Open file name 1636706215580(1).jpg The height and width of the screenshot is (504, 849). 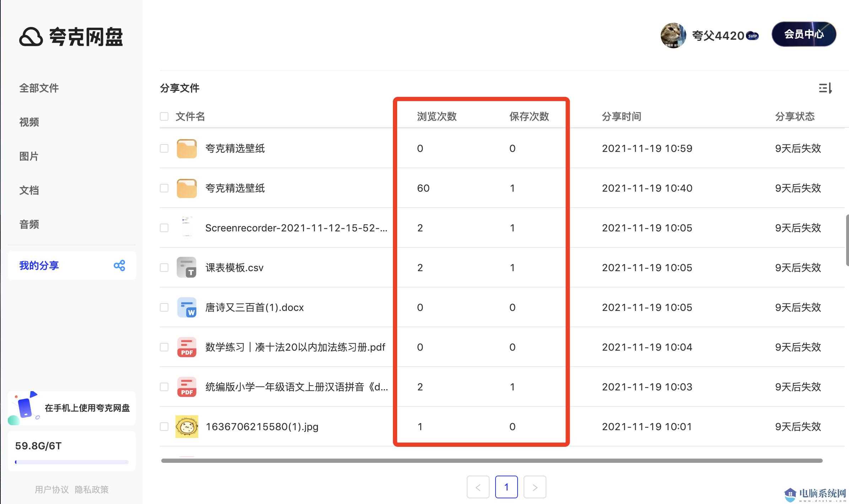pyautogui.click(x=262, y=427)
